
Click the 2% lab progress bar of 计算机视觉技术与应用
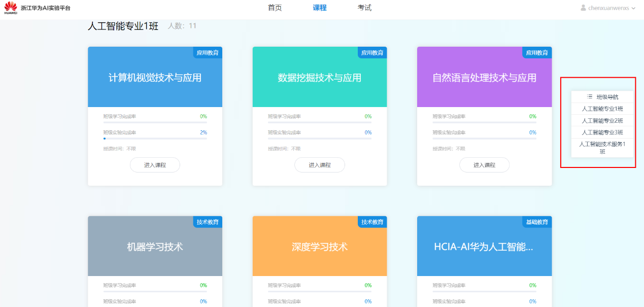tap(155, 138)
